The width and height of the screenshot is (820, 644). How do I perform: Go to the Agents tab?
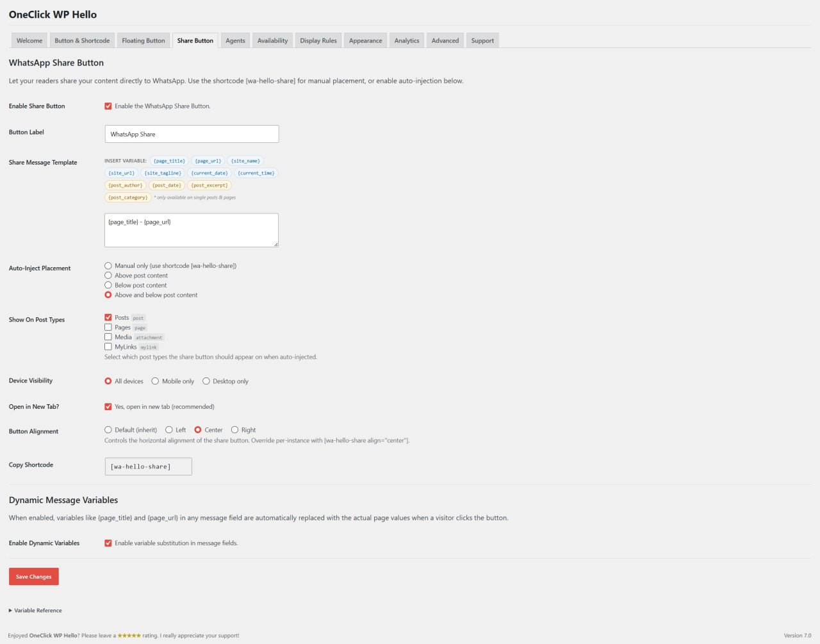pyautogui.click(x=235, y=40)
